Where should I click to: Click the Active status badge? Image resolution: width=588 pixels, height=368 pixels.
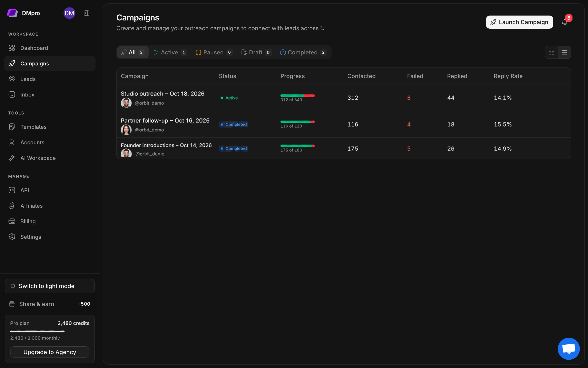pos(229,98)
